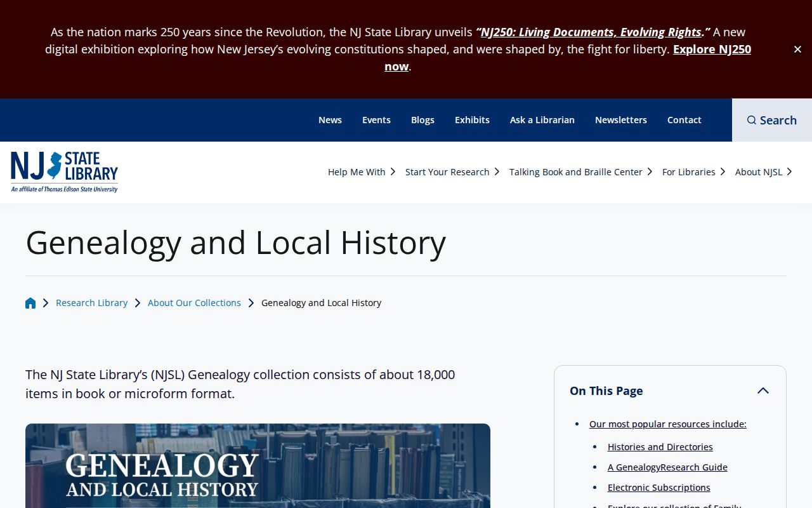Open the Newsletters menu item
This screenshot has width=812, height=508.
(x=621, y=120)
